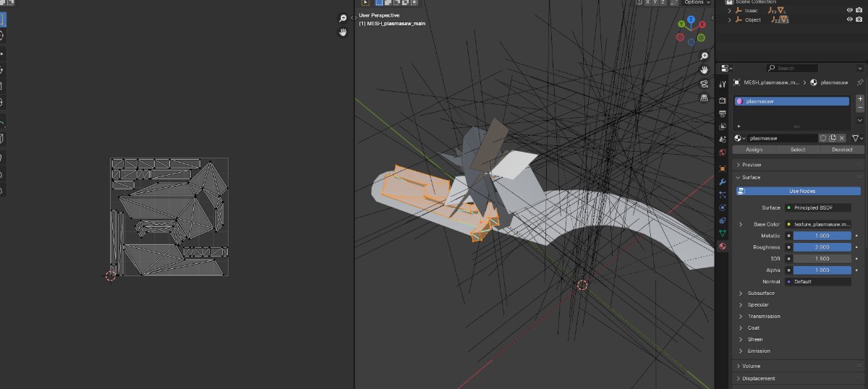Toggle the fake user shield for plasmasaw
This screenshot has width=868, height=389.
(823, 137)
